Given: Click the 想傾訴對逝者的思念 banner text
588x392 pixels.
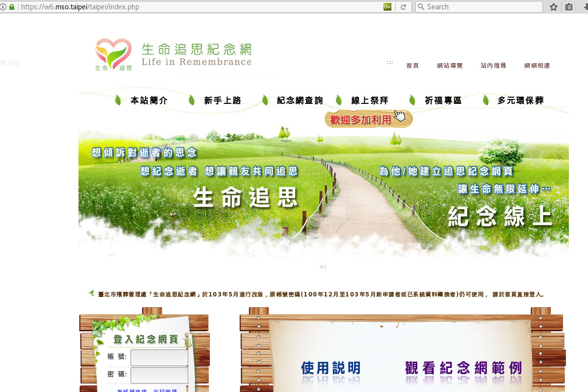Looking at the screenshot, I should tap(144, 152).
